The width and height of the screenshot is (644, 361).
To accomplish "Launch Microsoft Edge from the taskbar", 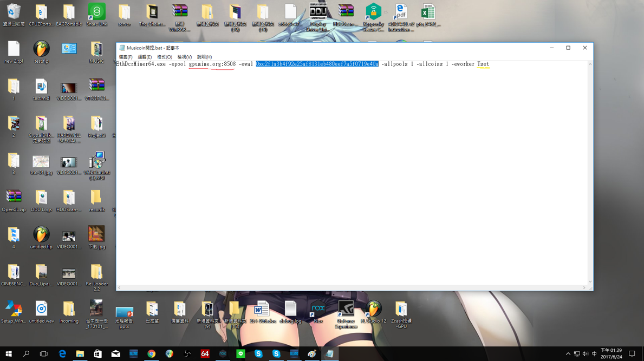I will 62,353.
